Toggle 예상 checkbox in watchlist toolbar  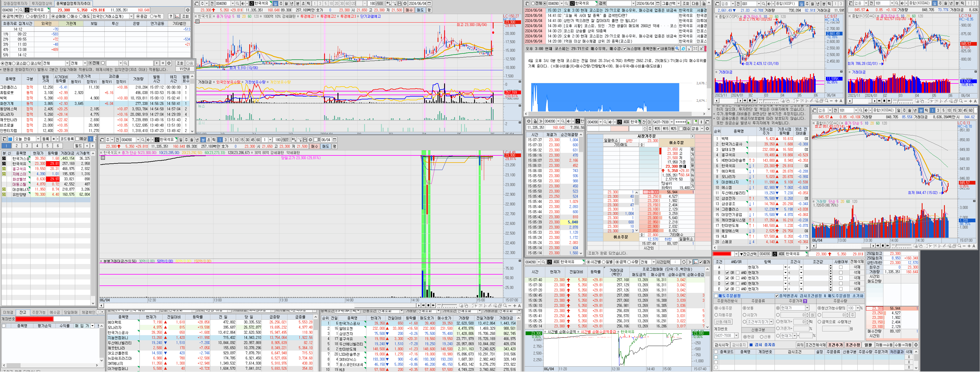coord(77,139)
